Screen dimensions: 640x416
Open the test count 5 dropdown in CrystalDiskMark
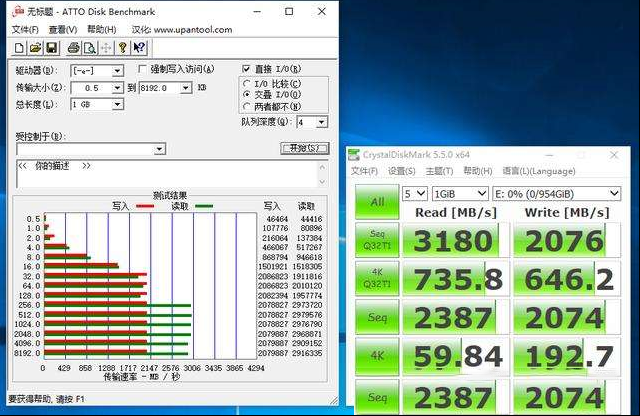pyautogui.click(x=415, y=194)
